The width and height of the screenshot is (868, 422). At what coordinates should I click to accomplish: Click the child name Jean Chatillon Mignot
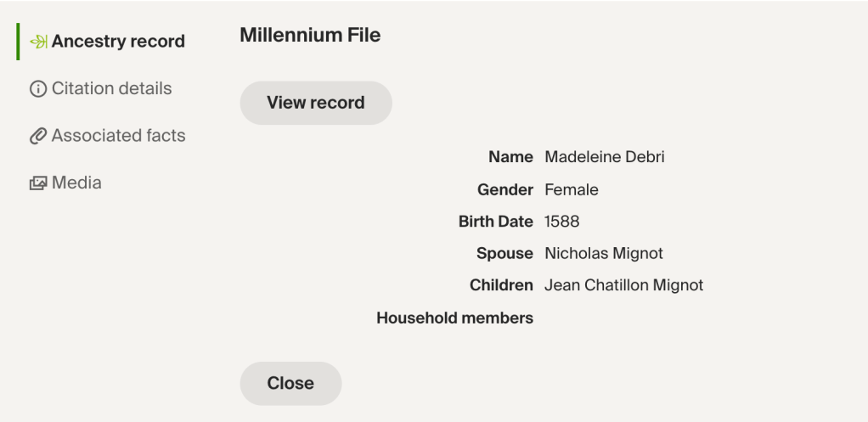coord(624,286)
